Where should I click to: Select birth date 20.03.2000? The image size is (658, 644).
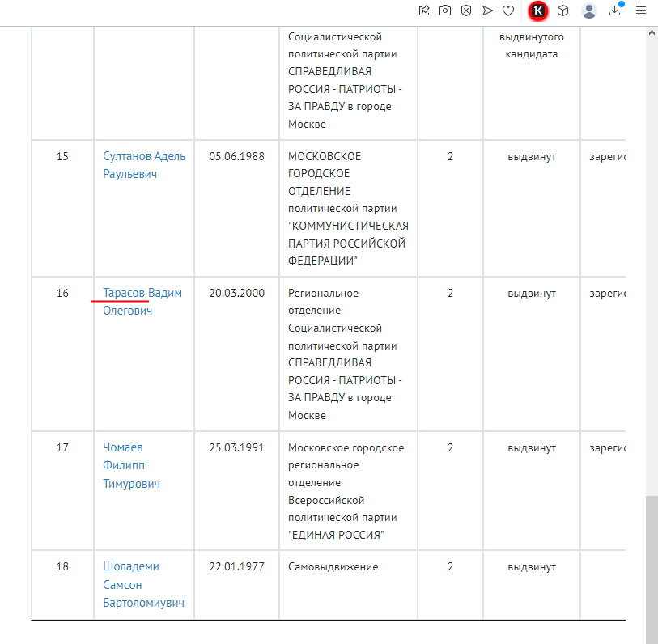236,293
